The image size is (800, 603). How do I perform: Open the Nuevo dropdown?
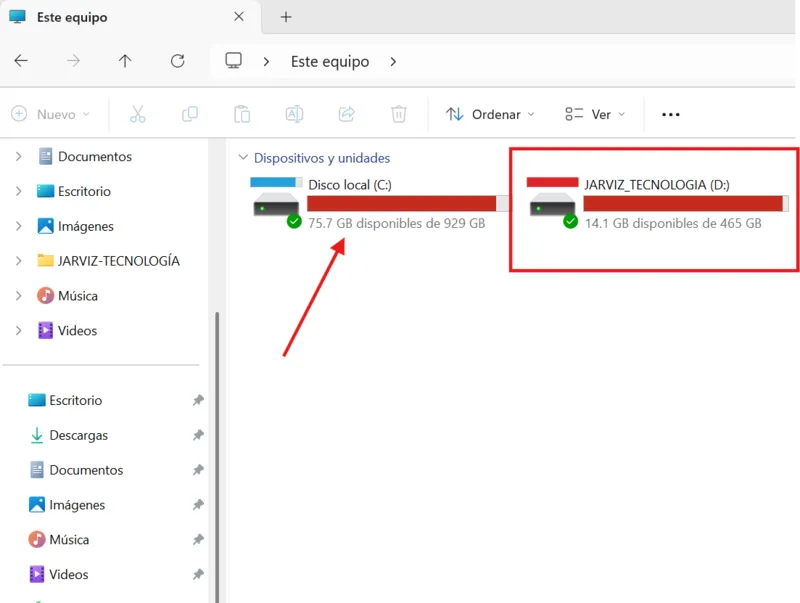click(51, 114)
